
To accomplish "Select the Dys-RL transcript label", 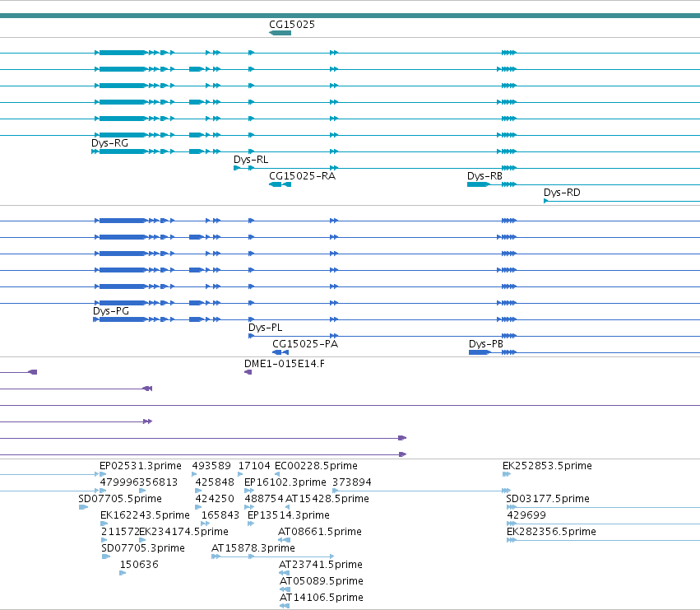I will tap(251, 160).
